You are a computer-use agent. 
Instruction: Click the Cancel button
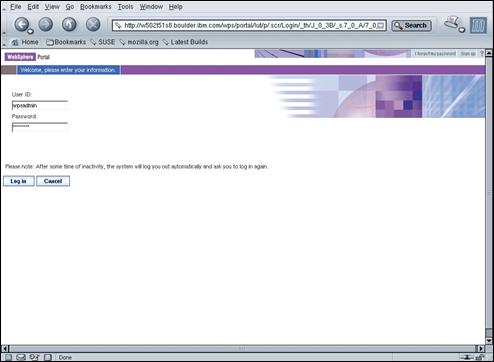[53, 181]
